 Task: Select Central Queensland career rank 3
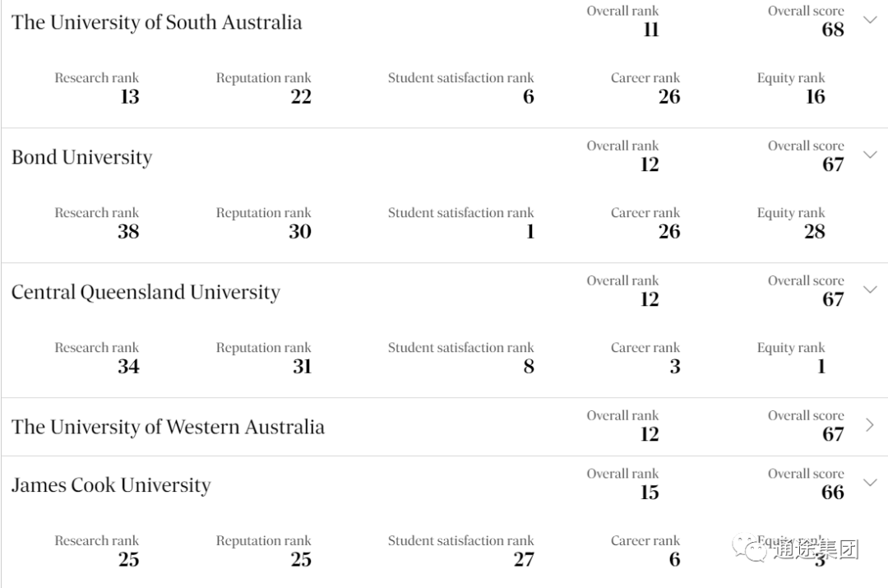click(x=674, y=366)
